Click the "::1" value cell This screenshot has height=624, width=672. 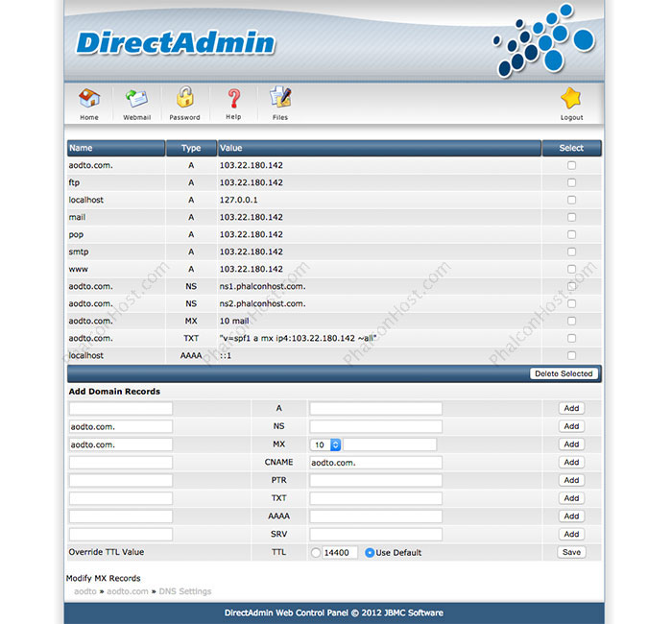pyautogui.click(x=226, y=356)
